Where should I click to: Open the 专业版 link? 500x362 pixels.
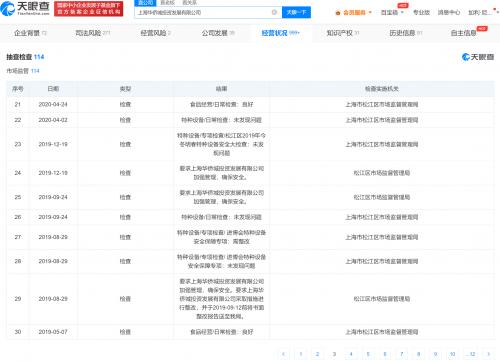click(x=421, y=13)
